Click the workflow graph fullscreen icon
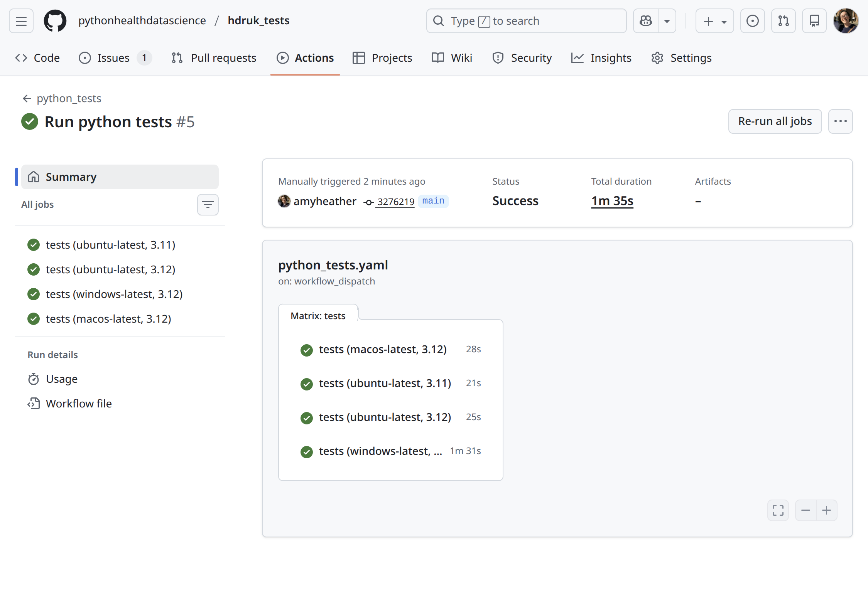The width and height of the screenshot is (868, 599). [x=778, y=510]
